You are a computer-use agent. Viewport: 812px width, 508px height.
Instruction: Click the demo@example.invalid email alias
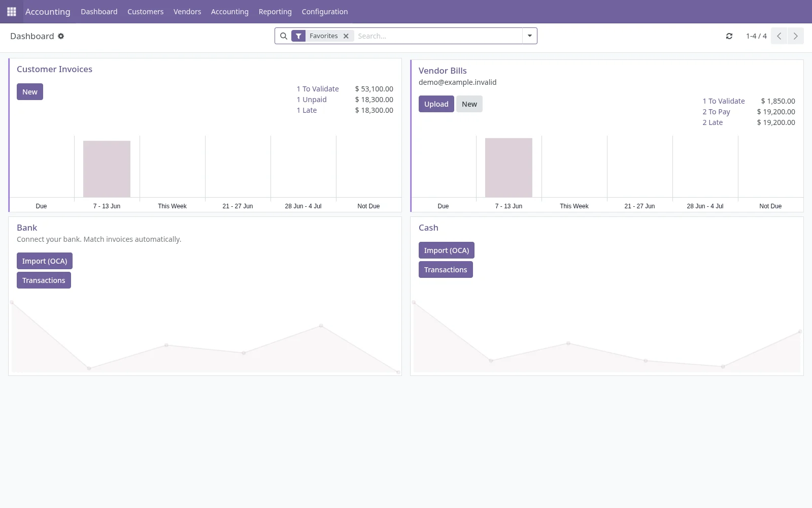pyautogui.click(x=457, y=82)
